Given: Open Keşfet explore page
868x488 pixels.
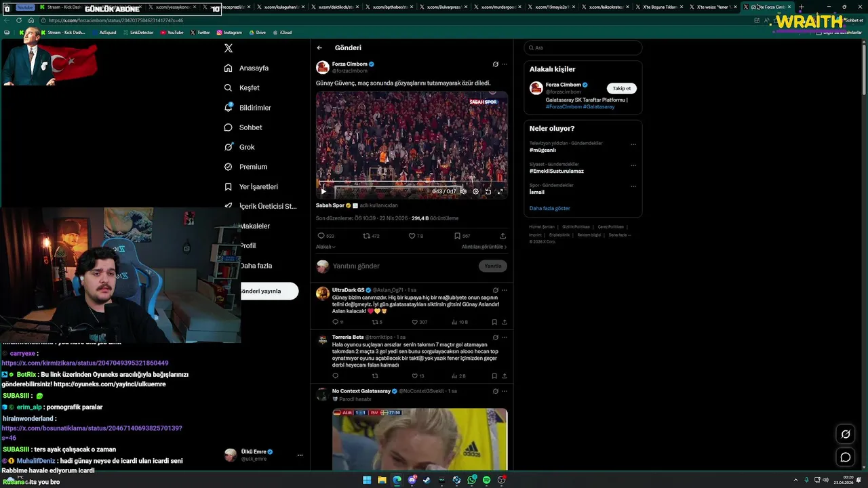Looking at the screenshot, I should 242,88.
